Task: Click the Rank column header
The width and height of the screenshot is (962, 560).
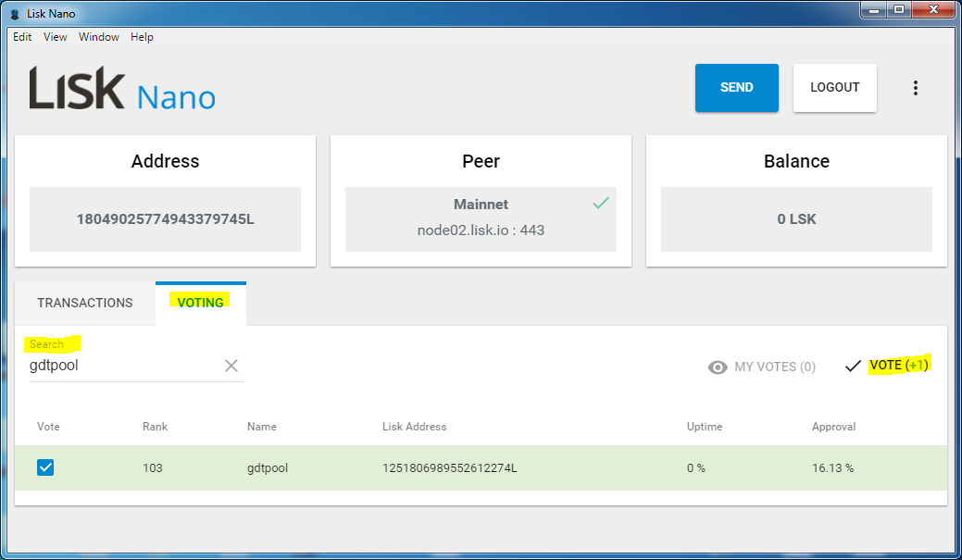Action: [156, 427]
